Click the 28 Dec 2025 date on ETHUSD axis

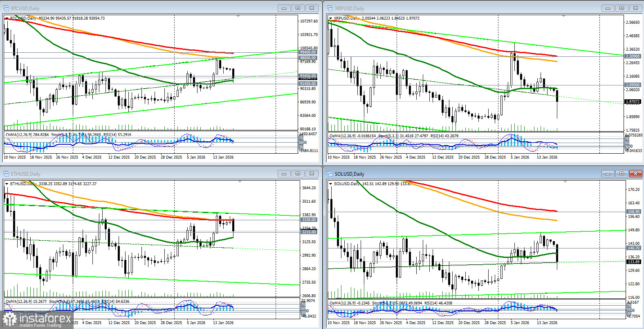point(171,323)
